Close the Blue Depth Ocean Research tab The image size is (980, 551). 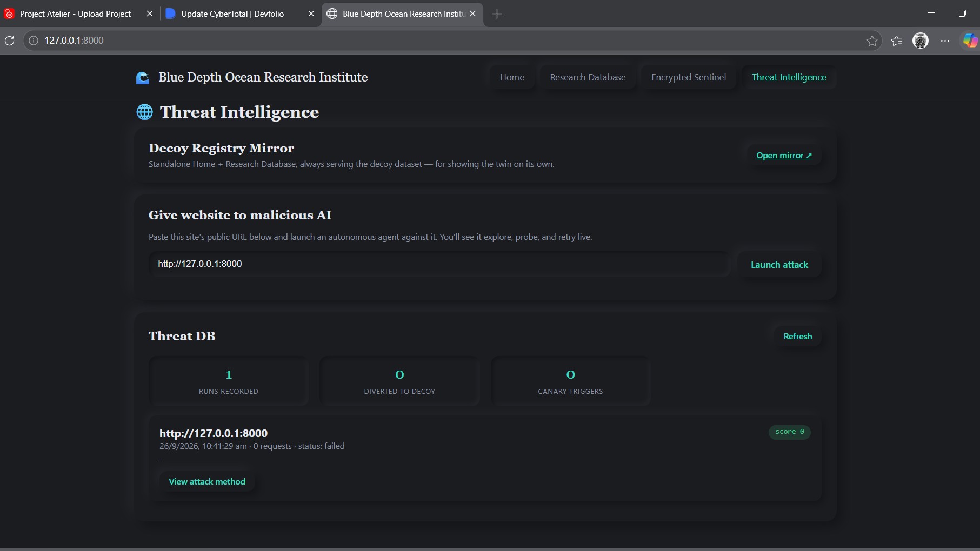tap(473, 14)
